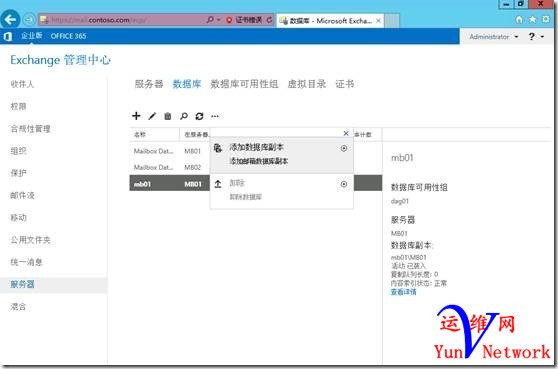Click the browser back arrow button
Image resolution: width=558 pixels, height=369 pixels.
[x=10, y=19]
